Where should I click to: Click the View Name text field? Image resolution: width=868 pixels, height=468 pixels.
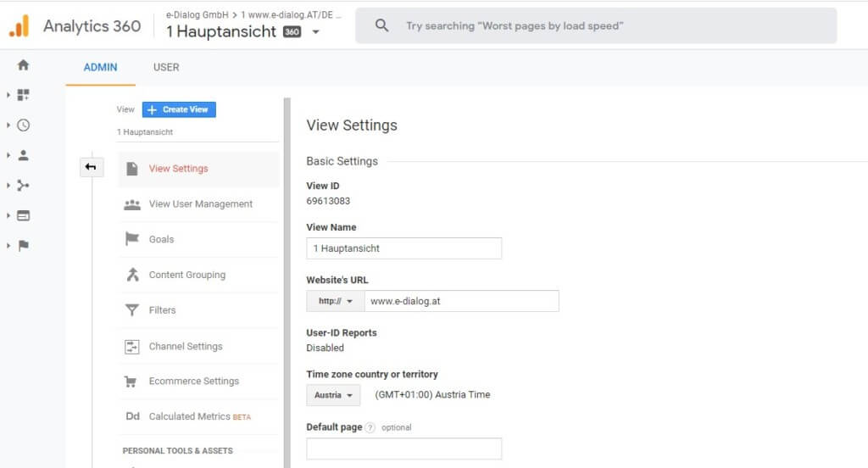pos(403,248)
